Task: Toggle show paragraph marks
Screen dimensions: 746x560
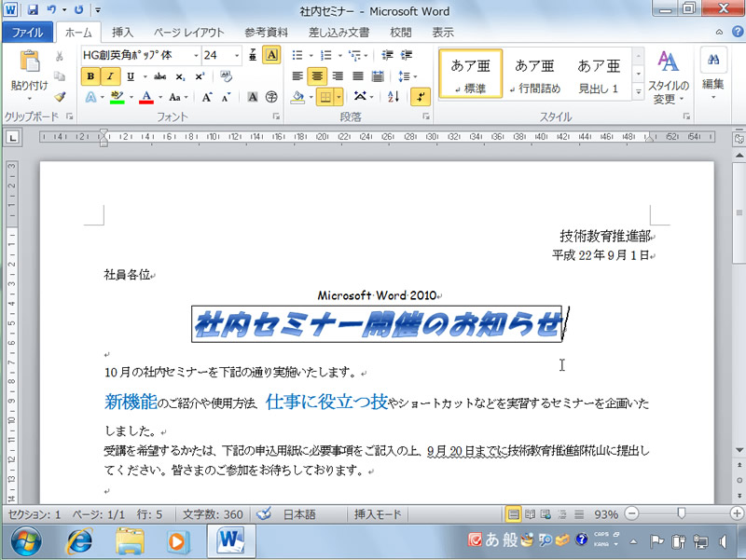Action: pyautogui.click(x=421, y=97)
